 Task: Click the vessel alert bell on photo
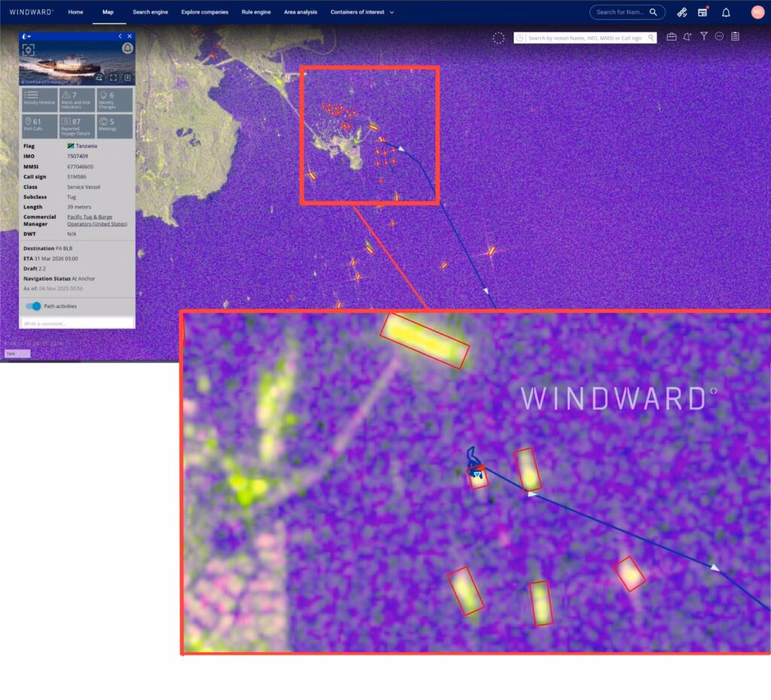[127, 48]
